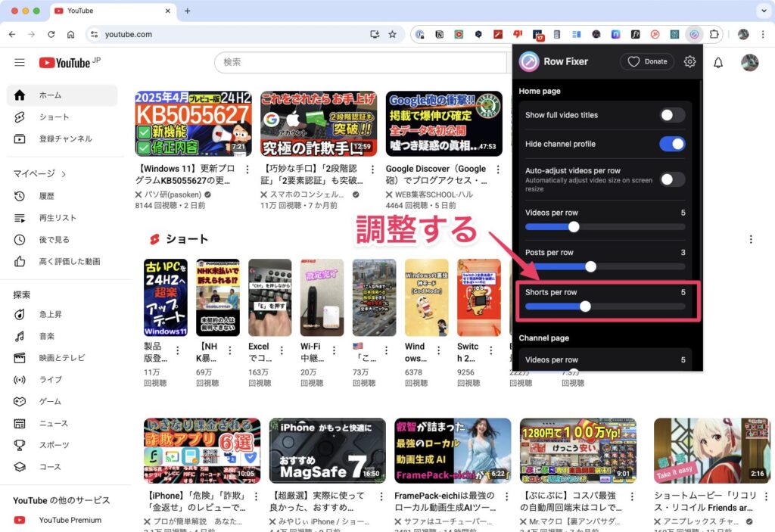Open the ショート section options menu
Viewport: 775px width, 532px height.
click(751, 239)
